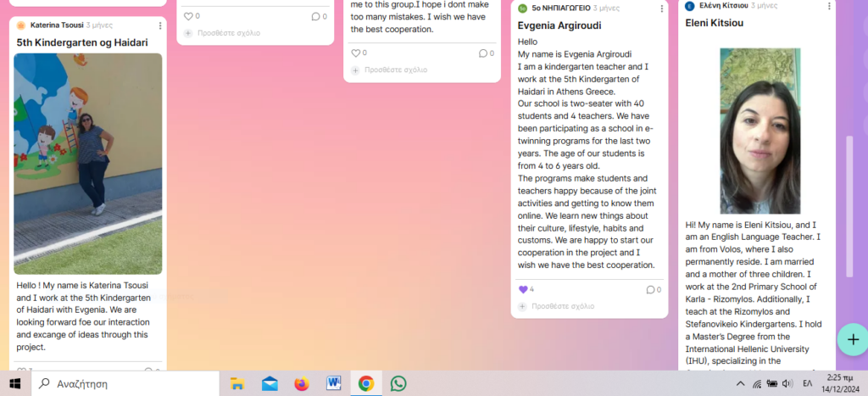The height and width of the screenshot is (396, 868).
Task: Play Eleni Kitsiou's video thumbnail
Action: coord(759,131)
